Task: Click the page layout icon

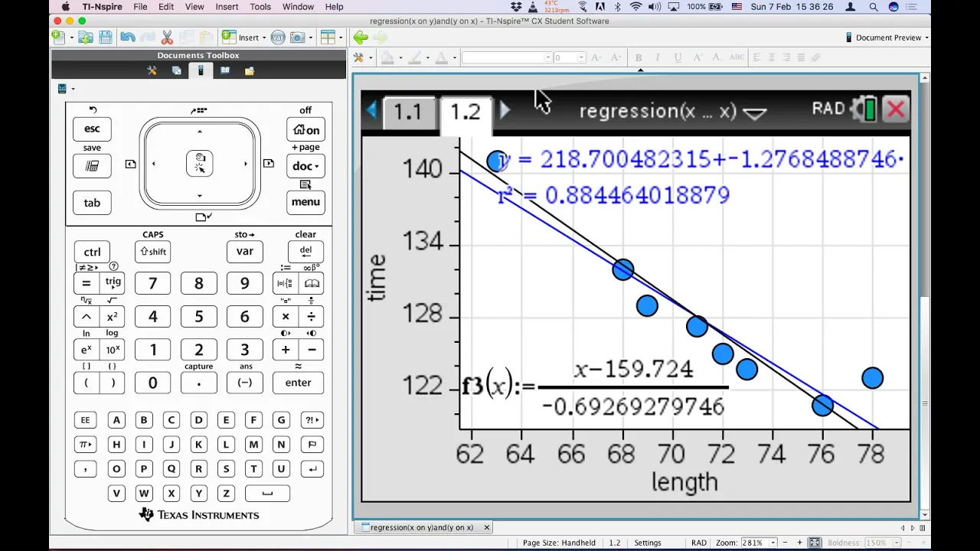Action: pos(328,37)
